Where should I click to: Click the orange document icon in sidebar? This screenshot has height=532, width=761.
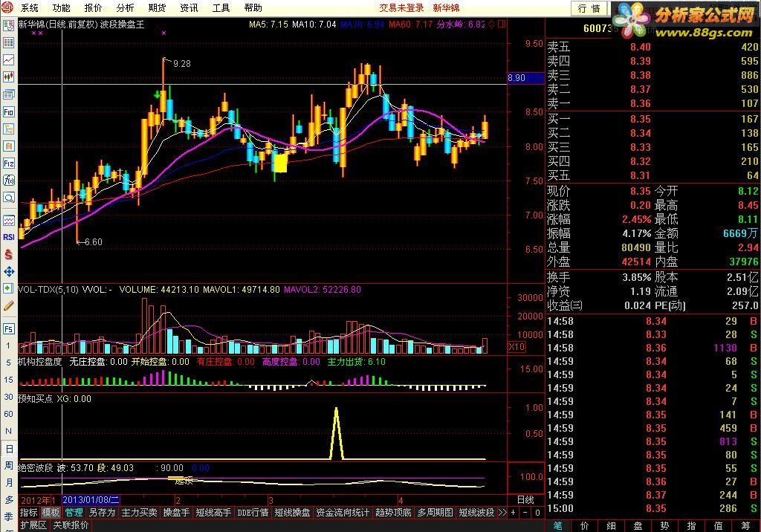(x=8, y=146)
